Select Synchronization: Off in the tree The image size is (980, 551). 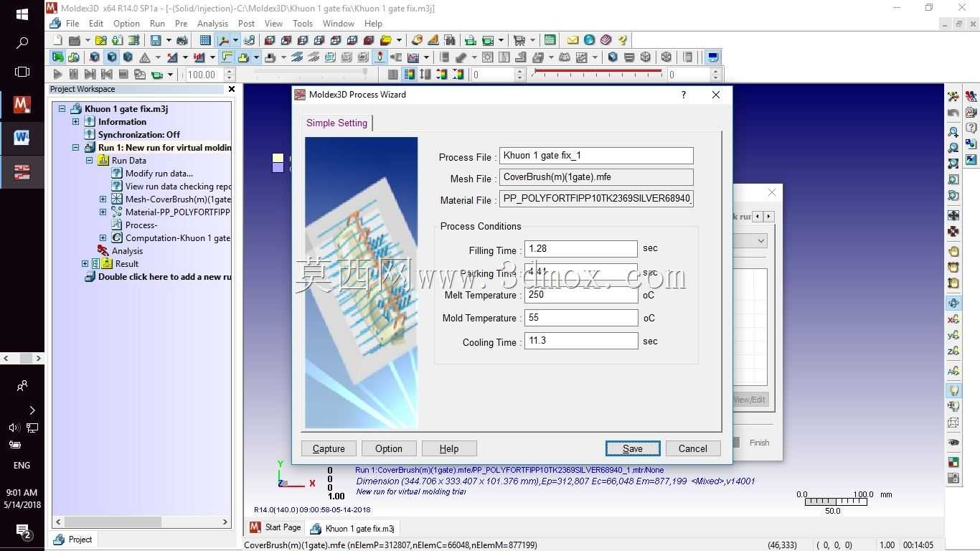coord(139,135)
